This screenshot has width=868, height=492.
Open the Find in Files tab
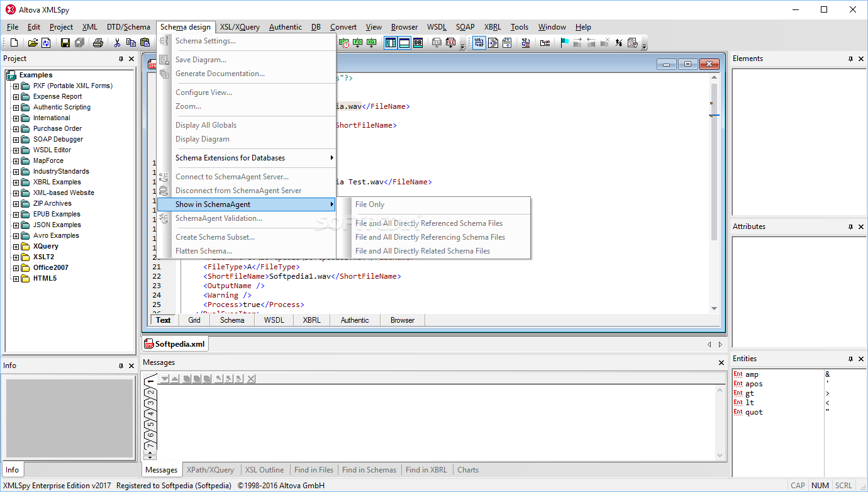click(x=314, y=470)
